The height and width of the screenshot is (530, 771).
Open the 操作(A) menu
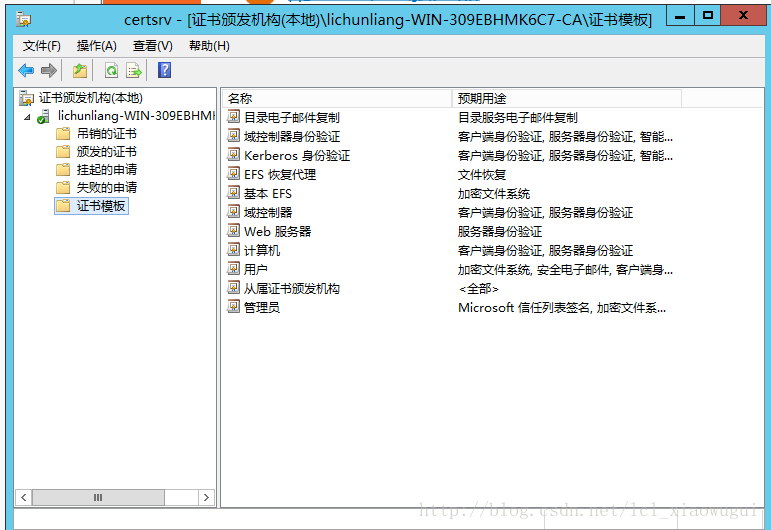click(96, 46)
